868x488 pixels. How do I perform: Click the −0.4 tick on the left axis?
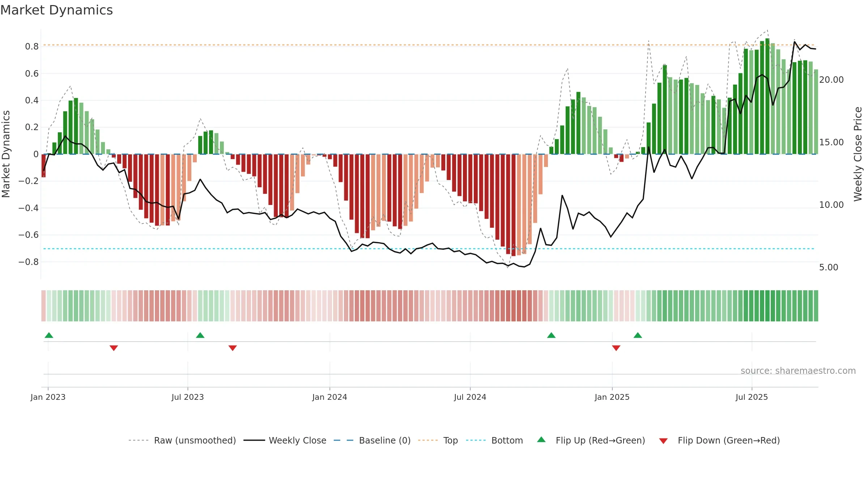click(x=29, y=208)
